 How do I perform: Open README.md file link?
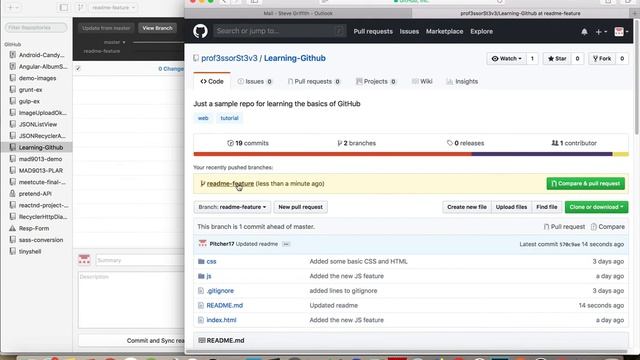click(224, 305)
